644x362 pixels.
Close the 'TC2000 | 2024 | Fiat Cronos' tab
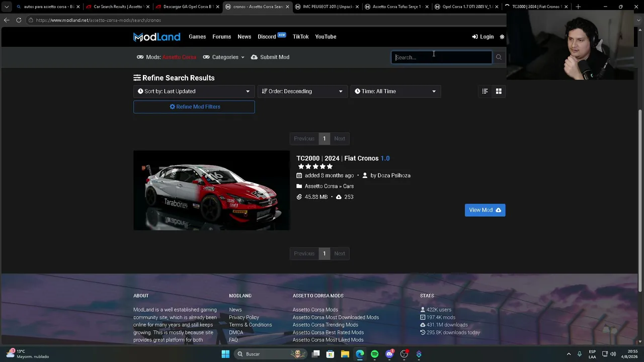(566, 7)
